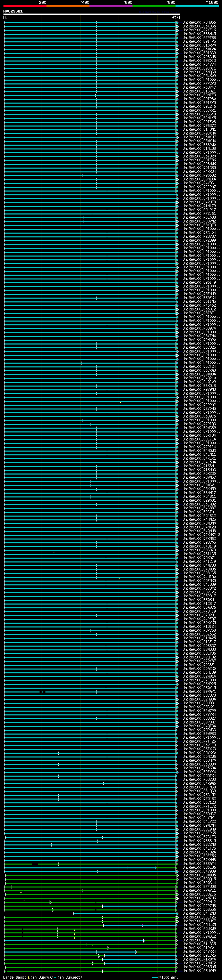Viewport: 222px width, 980px height.
Task: Select the UniRef100_C7NW72 label
Action: [199, 963]
